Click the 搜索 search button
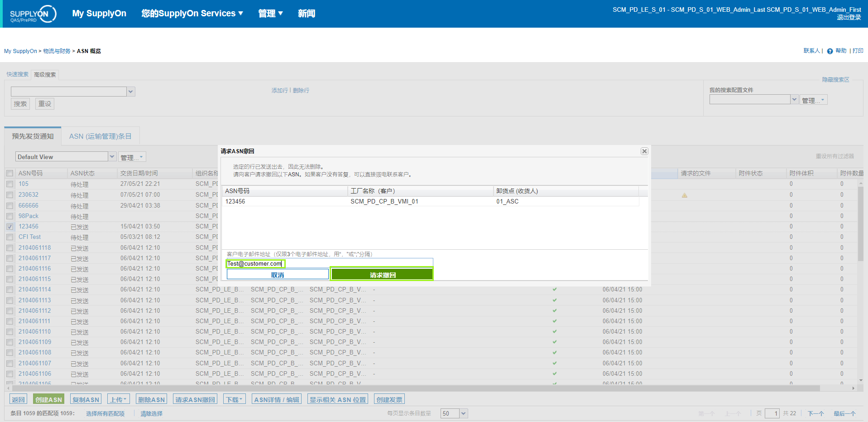This screenshot has width=868, height=422. click(20, 104)
